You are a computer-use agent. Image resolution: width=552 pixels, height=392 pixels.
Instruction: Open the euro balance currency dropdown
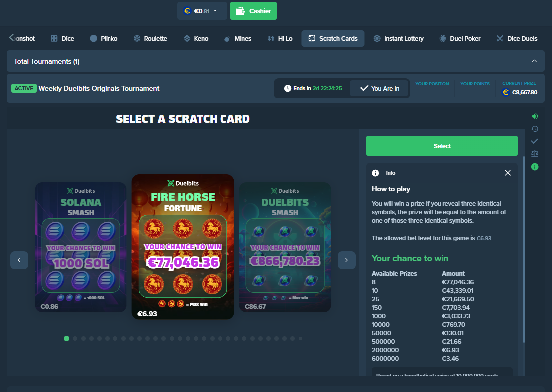[x=202, y=10]
